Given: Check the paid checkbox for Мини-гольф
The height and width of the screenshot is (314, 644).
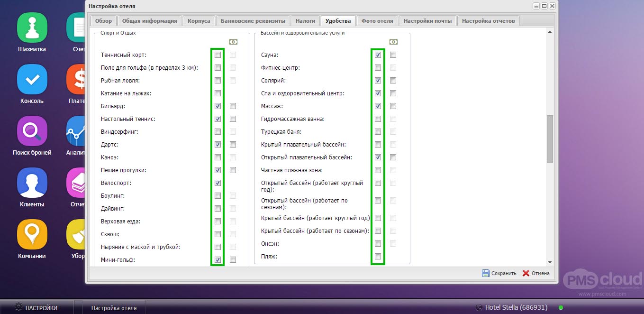Looking at the screenshot, I should coord(233,260).
